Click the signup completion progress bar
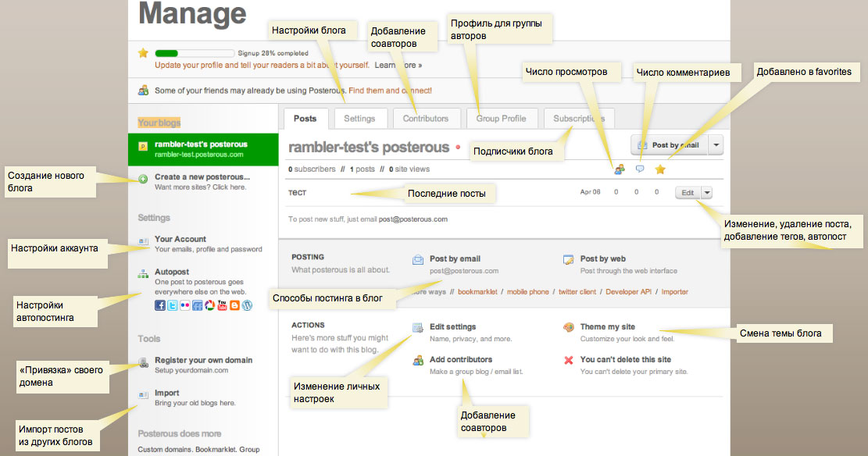The width and height of the screenshot is (868, 456). tap(195, 53)
